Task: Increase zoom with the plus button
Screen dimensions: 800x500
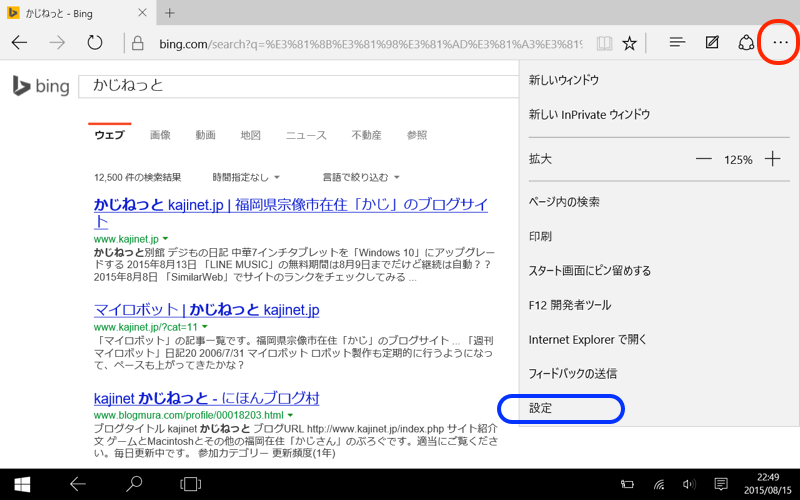Action: pyautogui.click(x=772, y=159)
